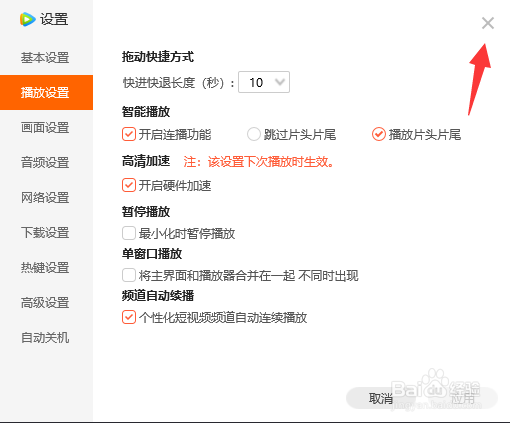This screenshot has width=510, height=423.
Task: Open 热键设置 in the sidebar
Action: coord(45,268)
